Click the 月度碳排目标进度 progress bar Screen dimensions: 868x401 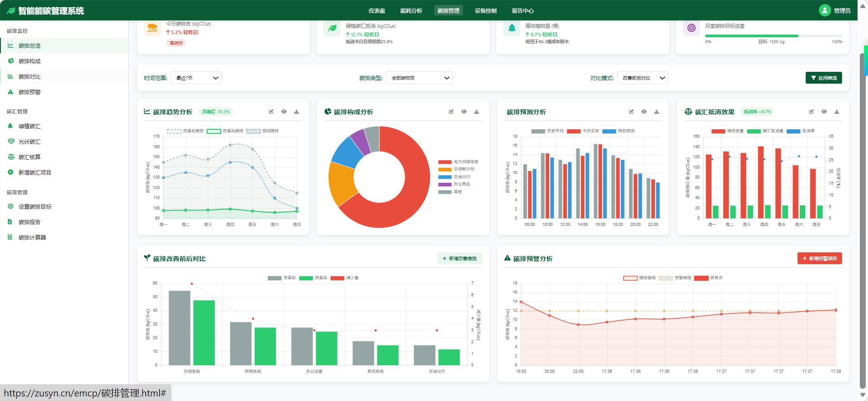pos(773,36)
